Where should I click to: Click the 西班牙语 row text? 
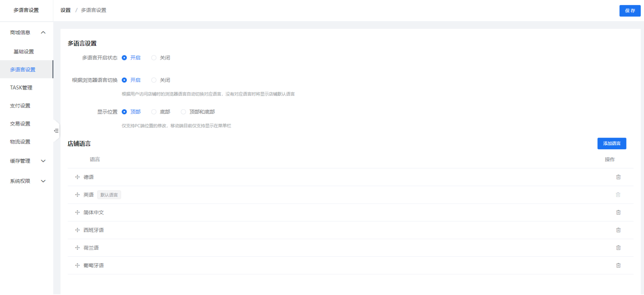point(94,230)
